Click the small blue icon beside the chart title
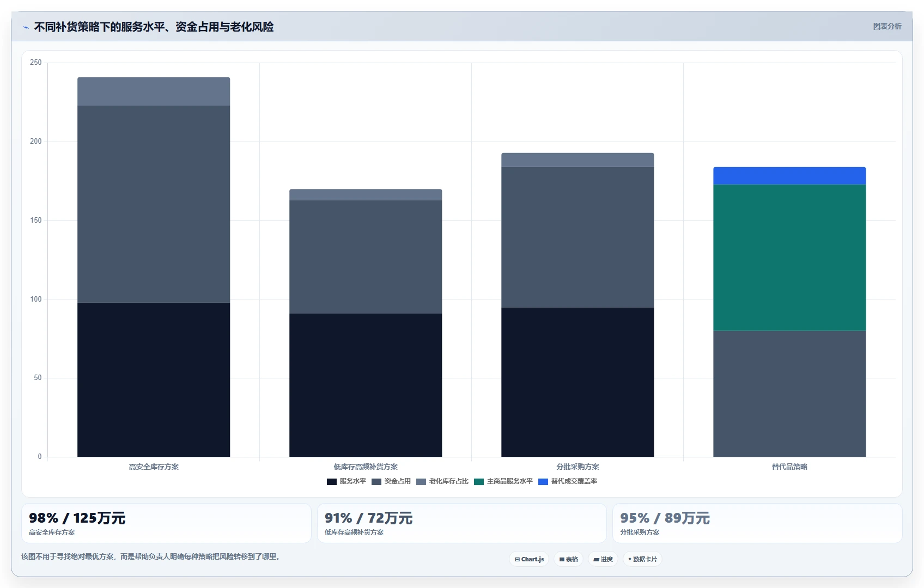 [26, 27]
